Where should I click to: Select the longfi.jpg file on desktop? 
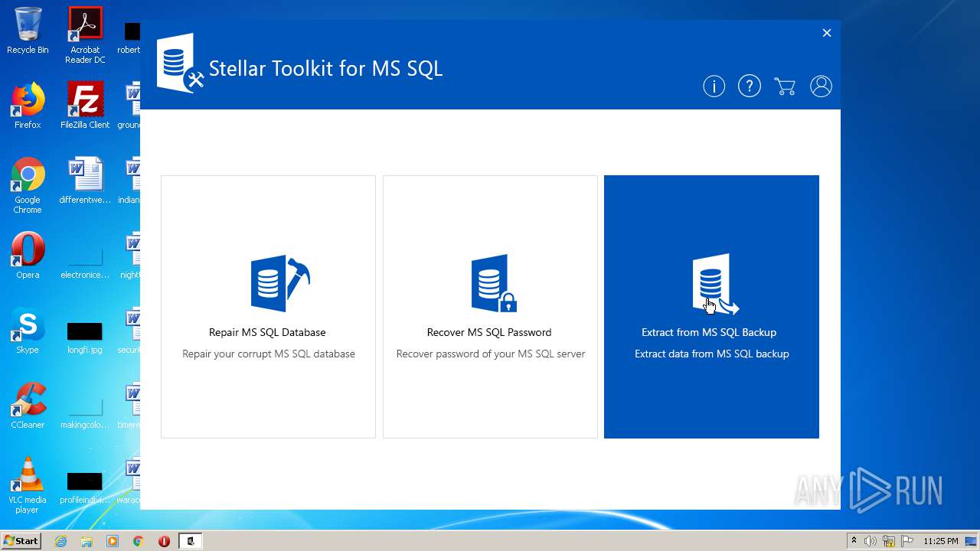click(85, 337)
